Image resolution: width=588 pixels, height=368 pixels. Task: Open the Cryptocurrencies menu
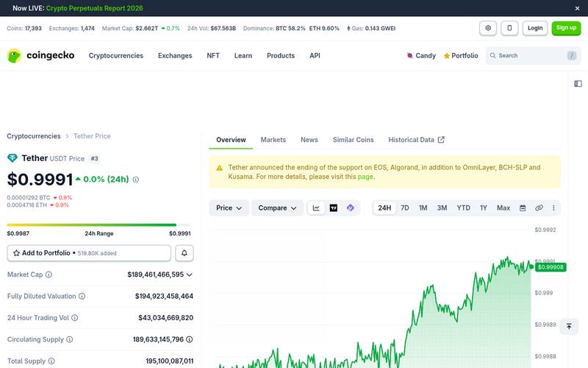[x=116, y=56]
